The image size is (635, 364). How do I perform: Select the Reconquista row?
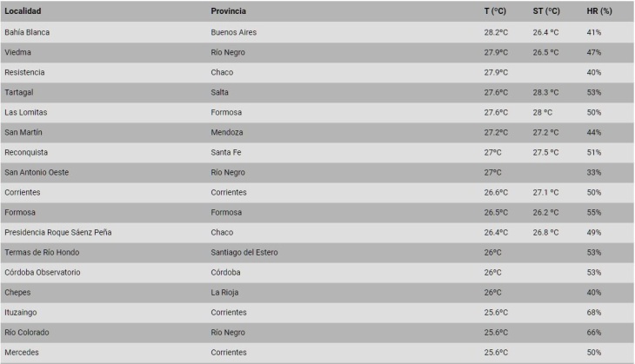317,153
